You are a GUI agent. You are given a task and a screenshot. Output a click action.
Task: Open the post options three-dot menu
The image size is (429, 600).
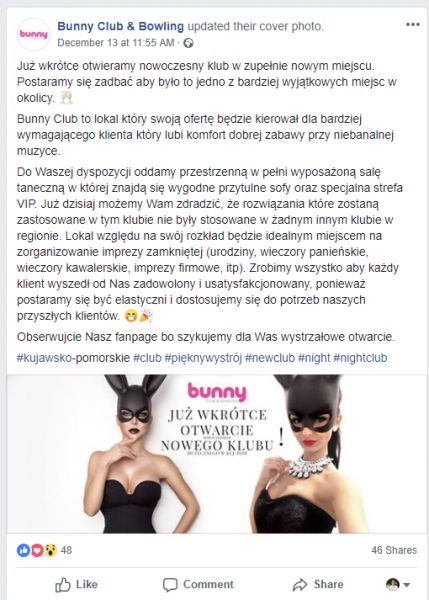point(413,25)
